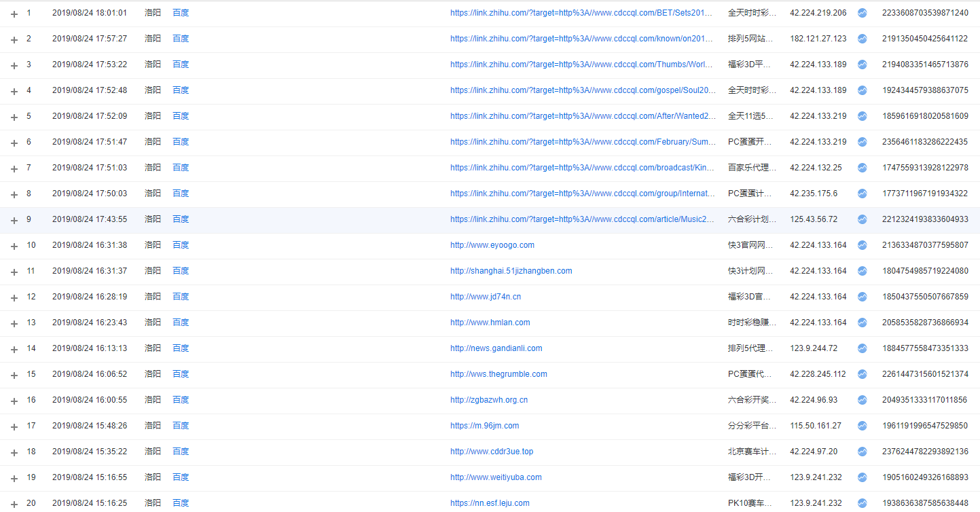Open the trend icon for IP 42.224.96.93
This screenshot has height=512, width=980.
tap(862, 400)
